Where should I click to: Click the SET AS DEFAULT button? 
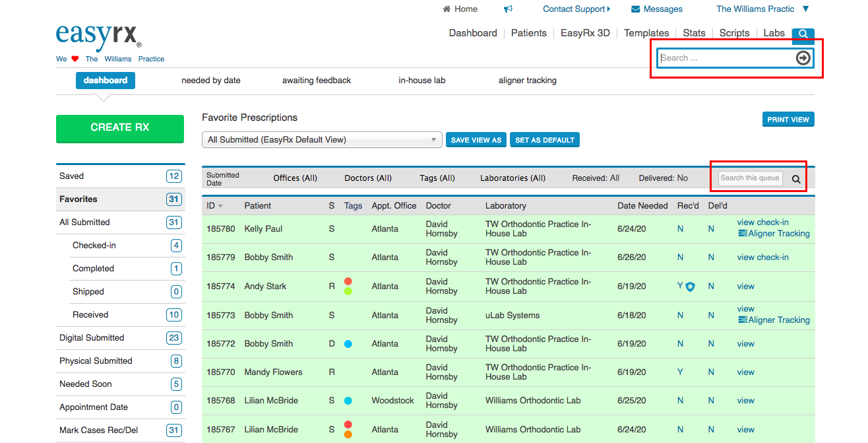545,140
